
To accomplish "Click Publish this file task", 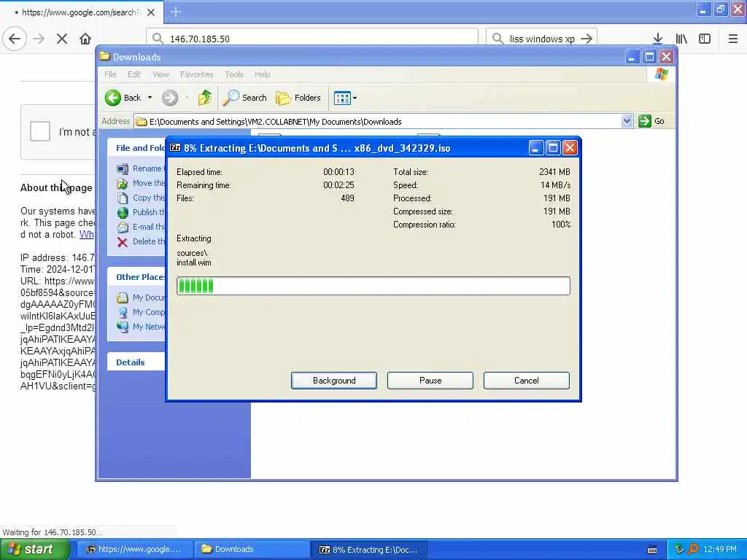I will pyautogui.click(x=142, y=212).
